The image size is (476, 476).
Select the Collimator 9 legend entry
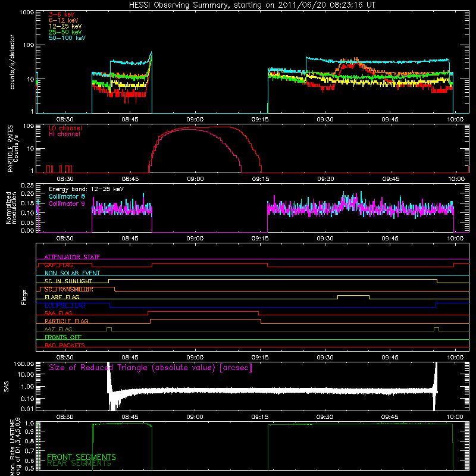pyautogui.click(x=67, y=203)
